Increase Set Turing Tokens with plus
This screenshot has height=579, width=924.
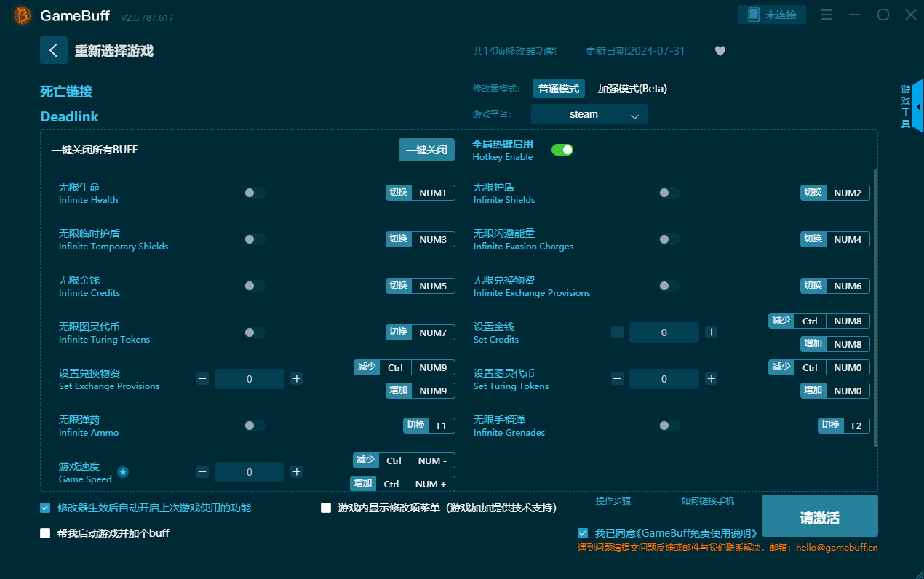tap(712, 379)
